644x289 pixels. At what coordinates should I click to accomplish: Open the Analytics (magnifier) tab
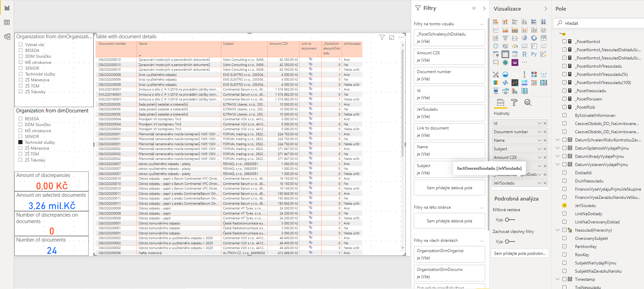click(528, 102)
